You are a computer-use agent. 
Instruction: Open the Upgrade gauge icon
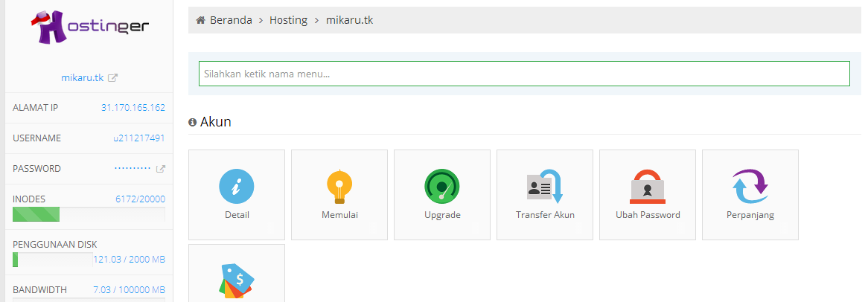click(x=441, y=187)
